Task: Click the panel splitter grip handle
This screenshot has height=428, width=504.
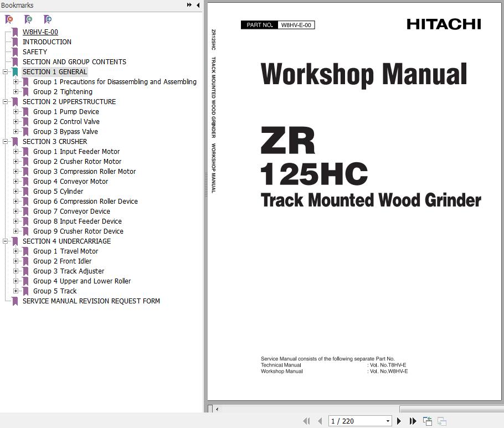Action: click(205, 185)
